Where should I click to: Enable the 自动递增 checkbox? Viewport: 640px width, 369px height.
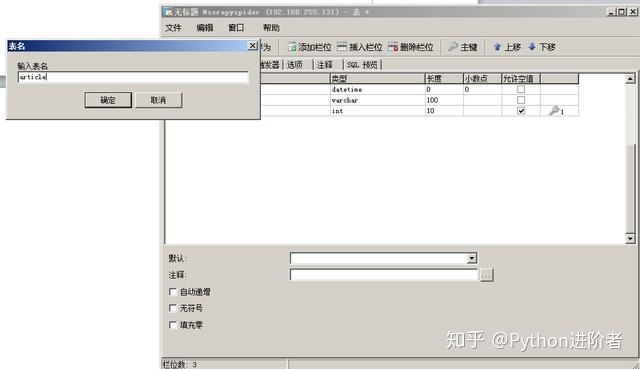[173, 292]
